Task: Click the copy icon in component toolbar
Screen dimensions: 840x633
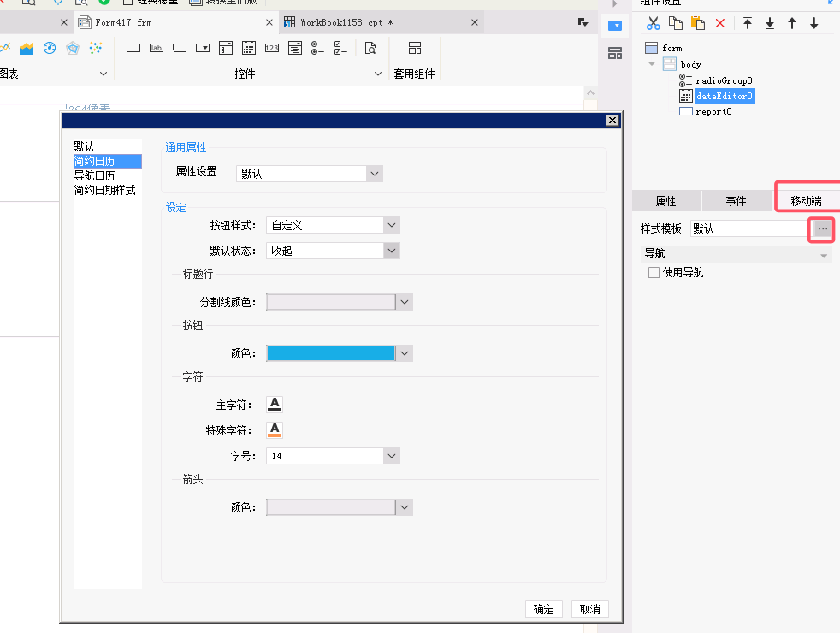Action: (x=676, y=23)
